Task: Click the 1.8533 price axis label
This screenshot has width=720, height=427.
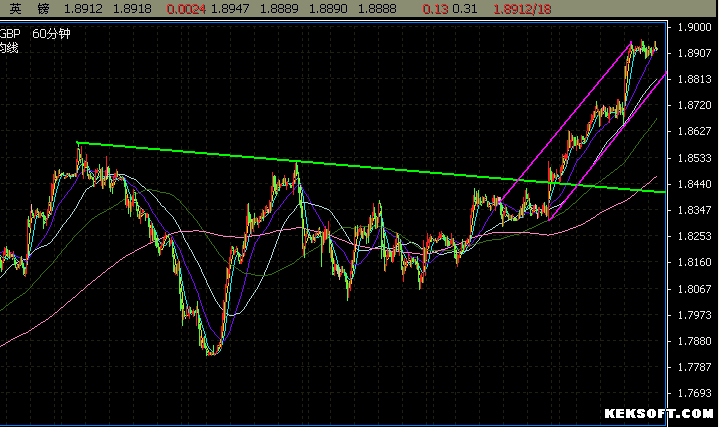Action: pos(695,158)
